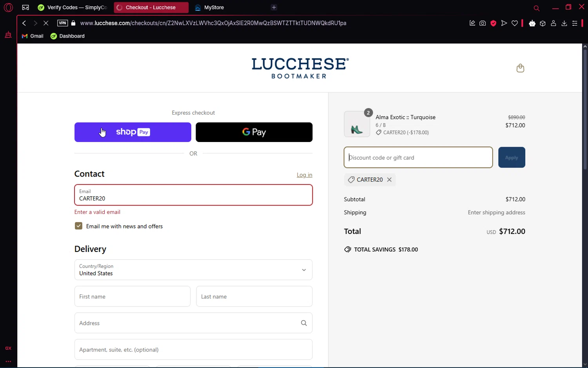Screen dimensions: 588x368
Task: Click the Lucchese Bootmaker logo
Action: pyautogui.click(x=300, y=68)
